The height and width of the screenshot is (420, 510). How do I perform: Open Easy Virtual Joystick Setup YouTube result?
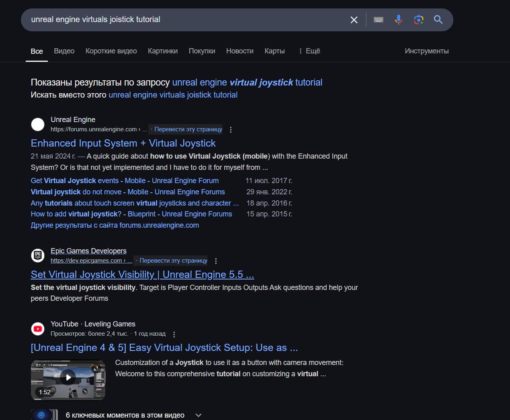pos(164,348)
